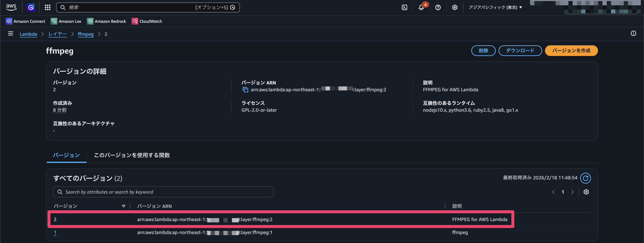This screenshot has height=243, width=644.
Task: Click the versions search keyword field
Action: 163,192
